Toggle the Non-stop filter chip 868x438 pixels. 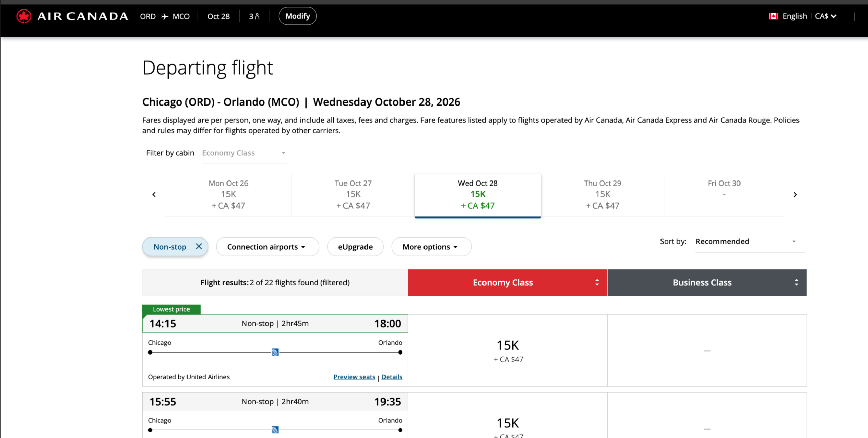(x=170, y=247)
